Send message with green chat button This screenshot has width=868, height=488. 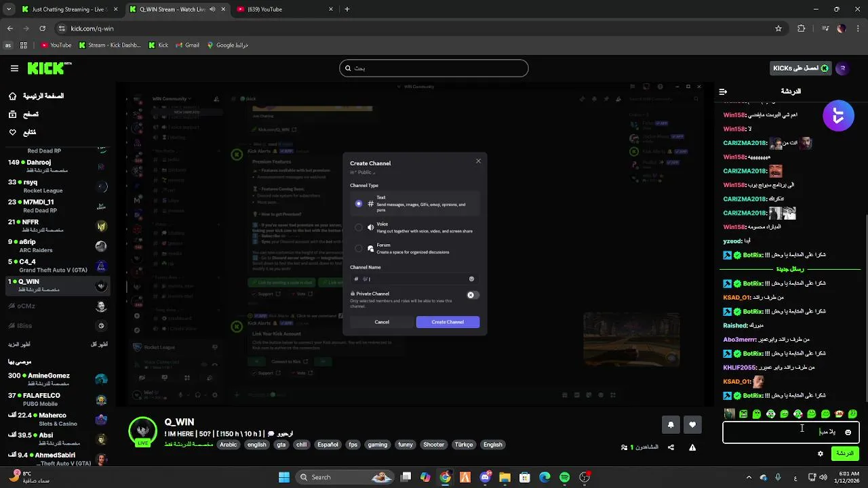click(845, 453)
